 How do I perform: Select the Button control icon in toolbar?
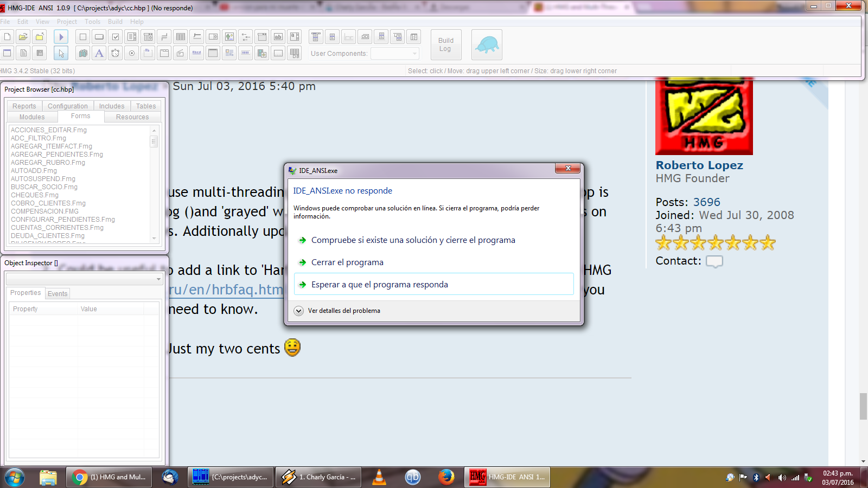[x=99, y=37]
